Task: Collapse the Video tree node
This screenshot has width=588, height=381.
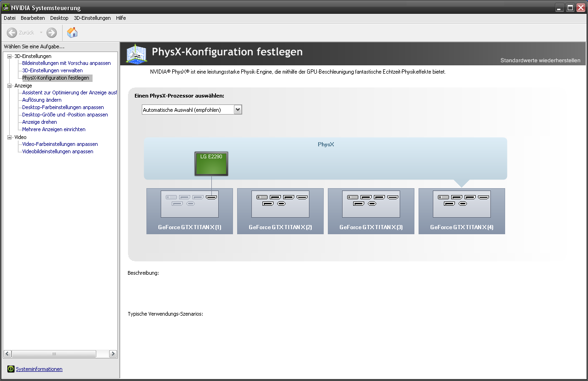Action: pos(10,137)
